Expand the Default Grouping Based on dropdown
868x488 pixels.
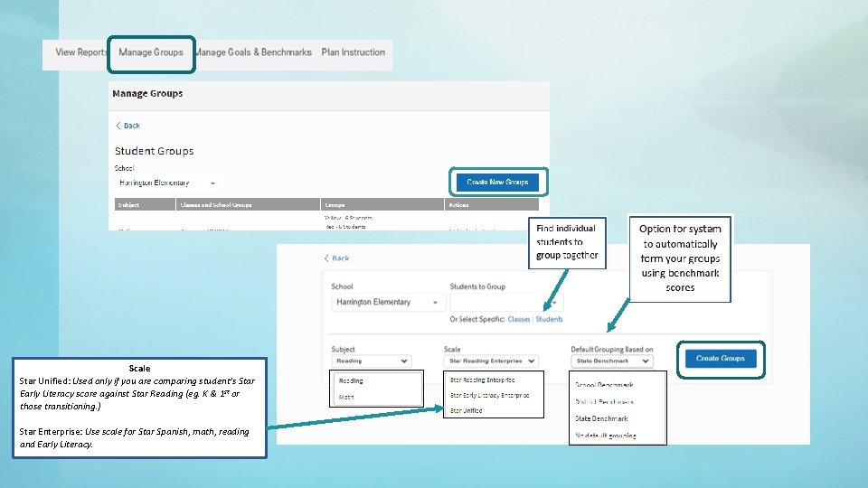[612, 361]
